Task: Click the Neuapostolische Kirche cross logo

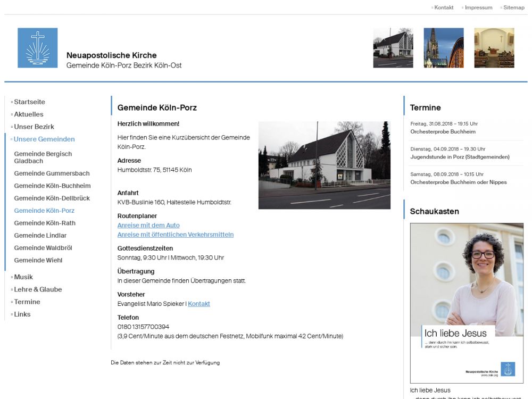Action: [37, 48]
